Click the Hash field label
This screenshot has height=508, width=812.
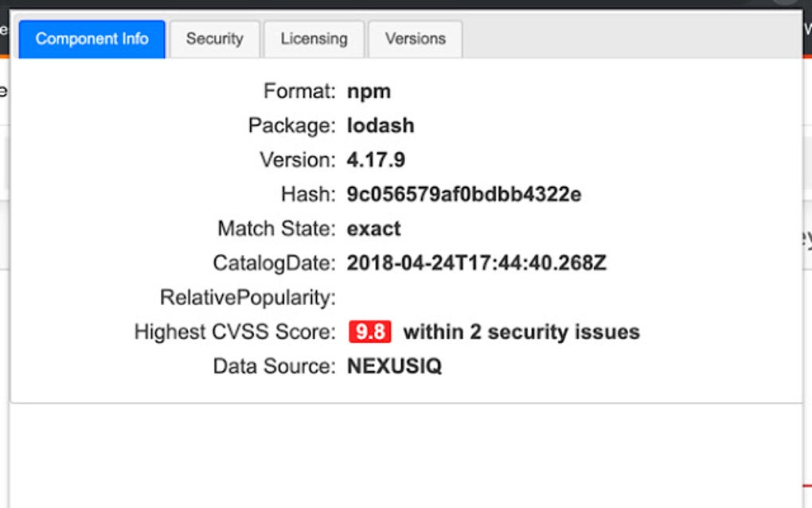[x=302, y=193]
